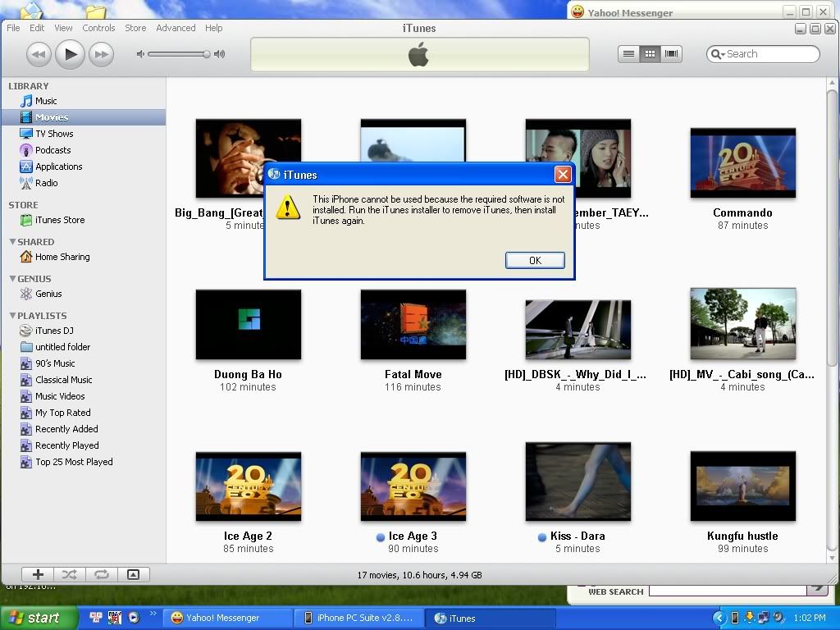Collapse the SHARED sidebar section

12,242
